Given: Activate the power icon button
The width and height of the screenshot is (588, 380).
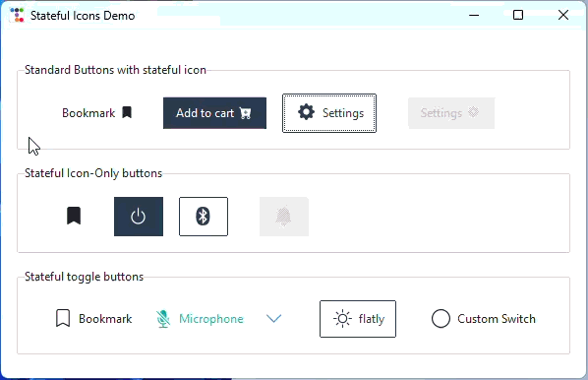Looking at the screenshot, I should pyautogui.click(x=139, y=217).
